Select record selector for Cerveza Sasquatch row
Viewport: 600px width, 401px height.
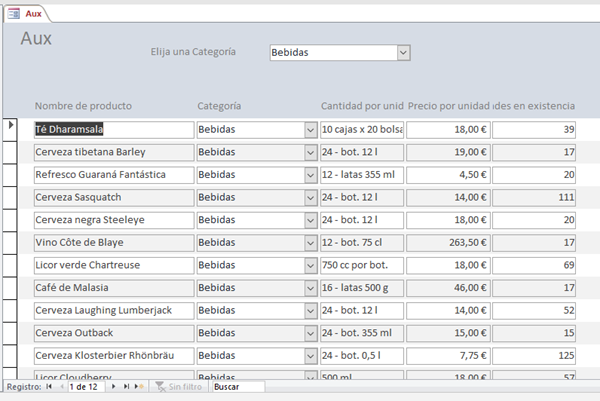10,197
